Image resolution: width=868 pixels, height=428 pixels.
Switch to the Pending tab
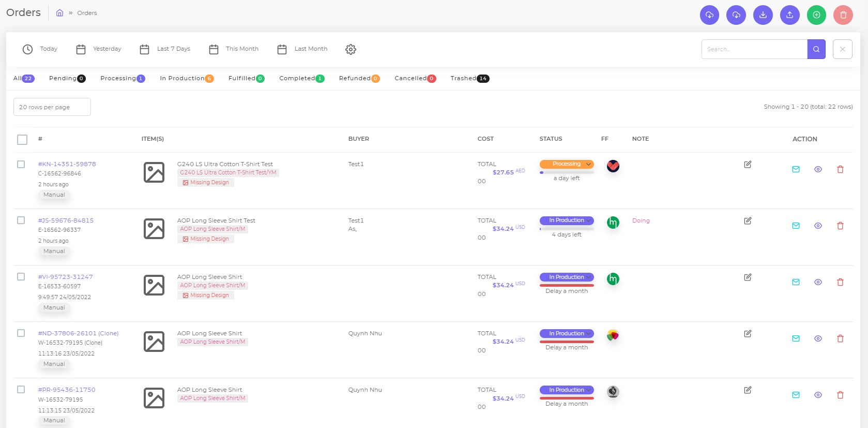[x=67, y=79]
